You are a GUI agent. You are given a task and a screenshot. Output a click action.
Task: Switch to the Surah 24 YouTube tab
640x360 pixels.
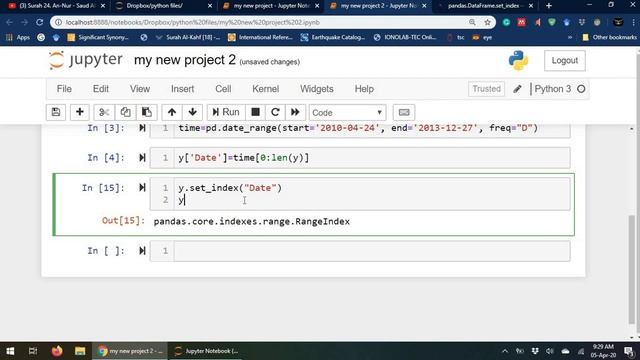tap(56, 6)
